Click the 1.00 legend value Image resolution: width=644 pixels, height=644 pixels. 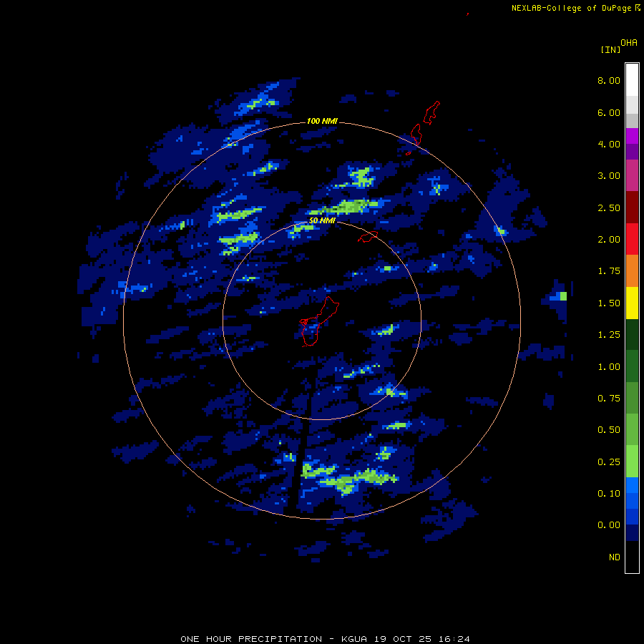point(609,367)
